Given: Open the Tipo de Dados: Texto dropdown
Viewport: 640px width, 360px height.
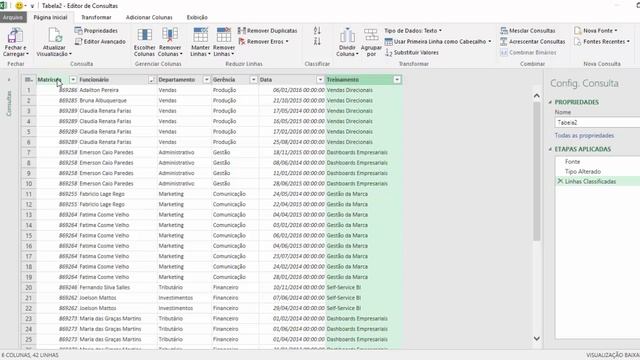Looking at the screenshot, I should point(413,31).
